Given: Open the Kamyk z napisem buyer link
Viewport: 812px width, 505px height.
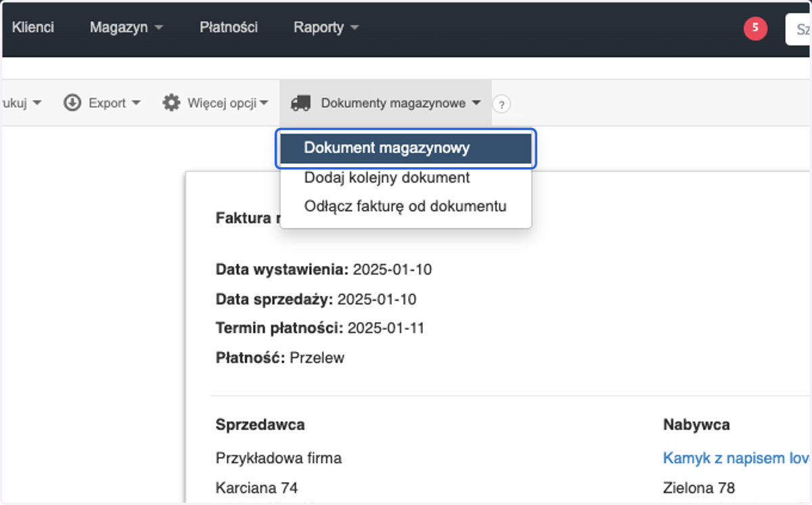Looking at the screenshot, I should 737,458.
